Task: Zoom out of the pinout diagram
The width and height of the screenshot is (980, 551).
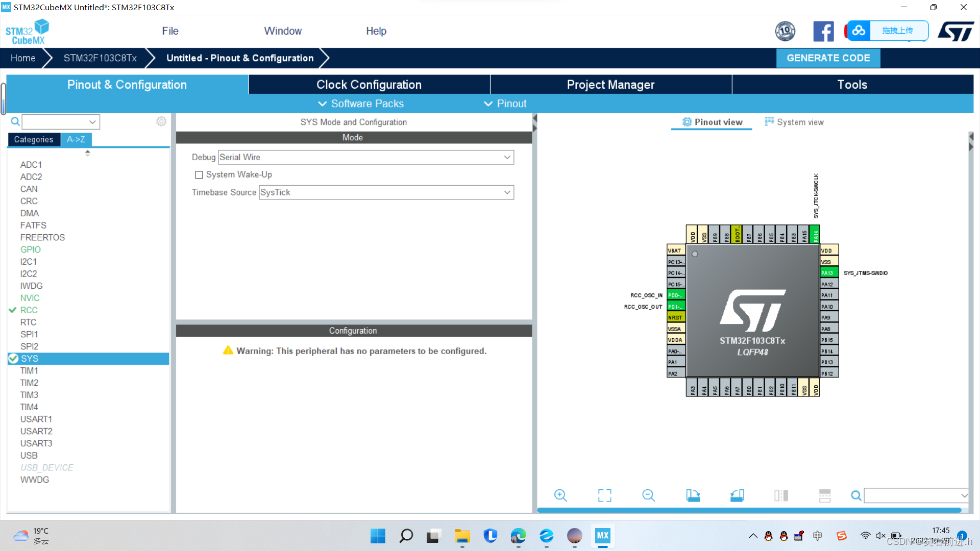Action: click(648, 495)
